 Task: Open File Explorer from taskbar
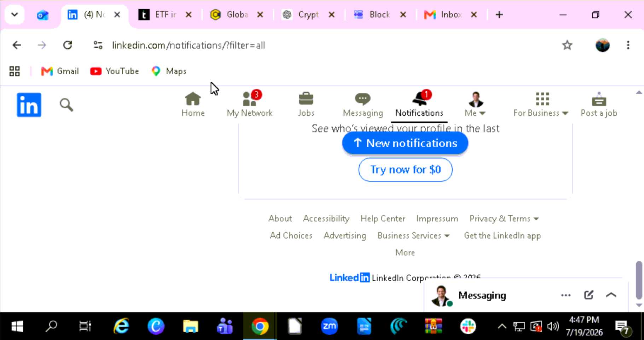click(190, 326)
